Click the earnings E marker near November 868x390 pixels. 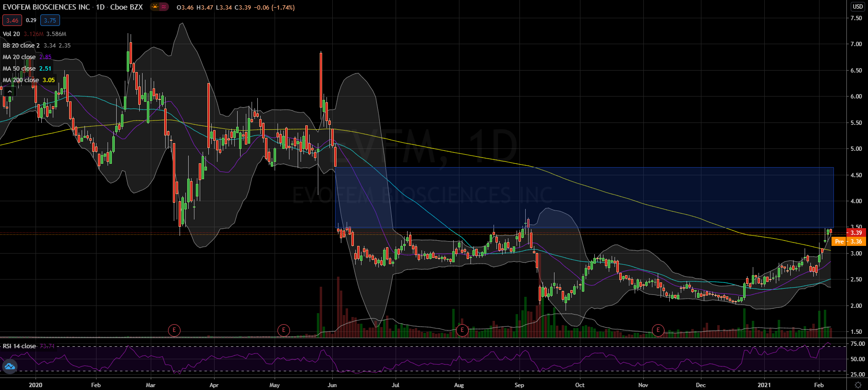pyautogui.click(x=658, y=330)
